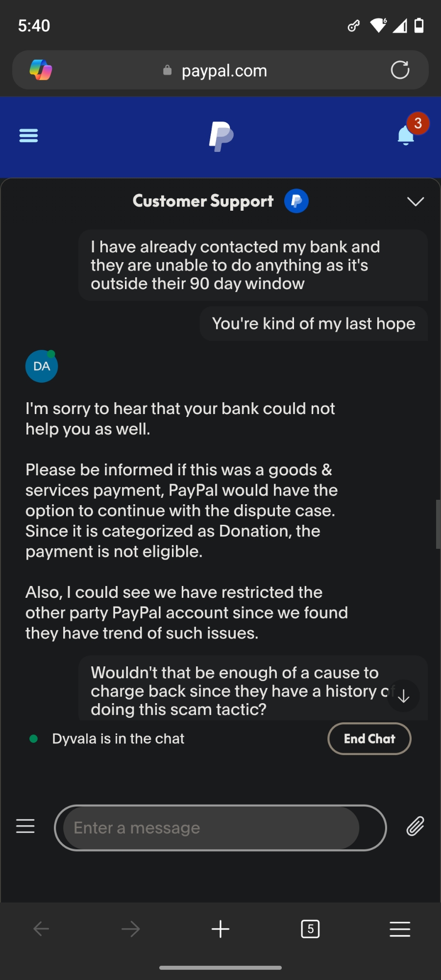The width and height of the screenshot is (441, 980).
Task: Tap the PayPal logo in header
Action: coord(221,136)
